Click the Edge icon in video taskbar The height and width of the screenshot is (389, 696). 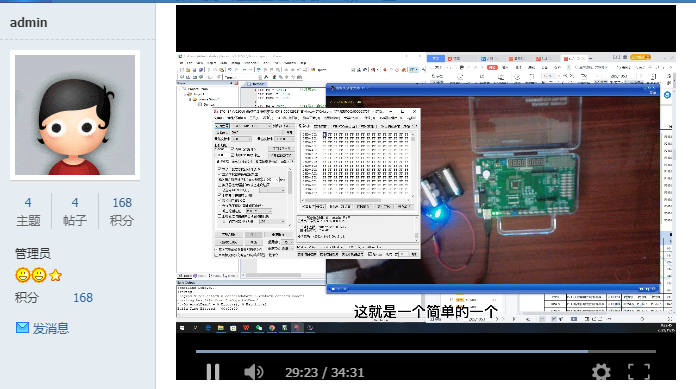(208, 328)
